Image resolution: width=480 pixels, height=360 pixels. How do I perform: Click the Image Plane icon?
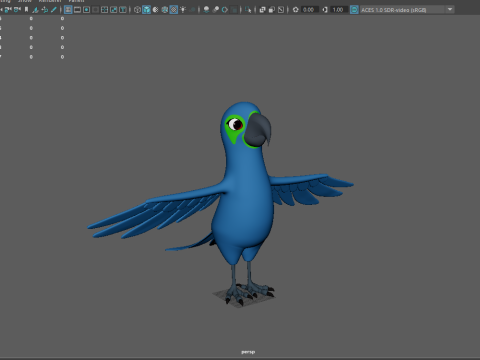pos(35,10)
